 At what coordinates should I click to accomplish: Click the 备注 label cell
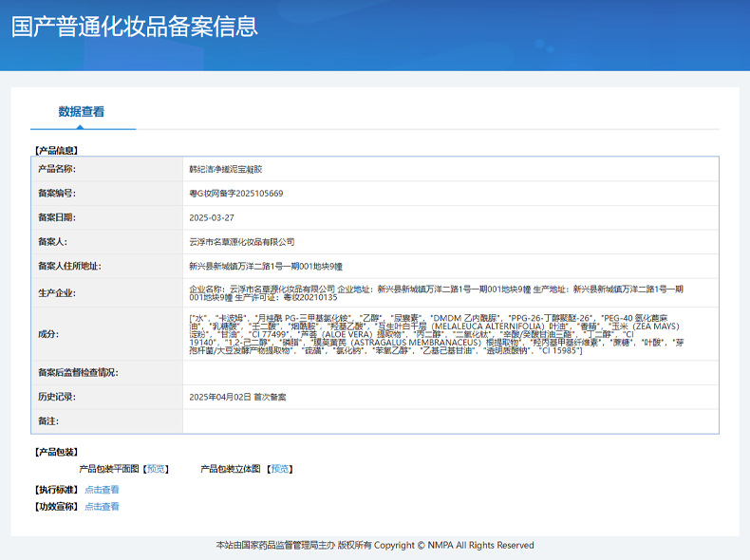tap(106, 421)
